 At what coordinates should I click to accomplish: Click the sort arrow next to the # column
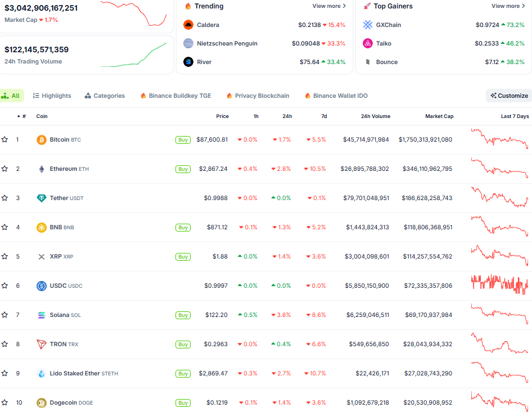point(19,116)
